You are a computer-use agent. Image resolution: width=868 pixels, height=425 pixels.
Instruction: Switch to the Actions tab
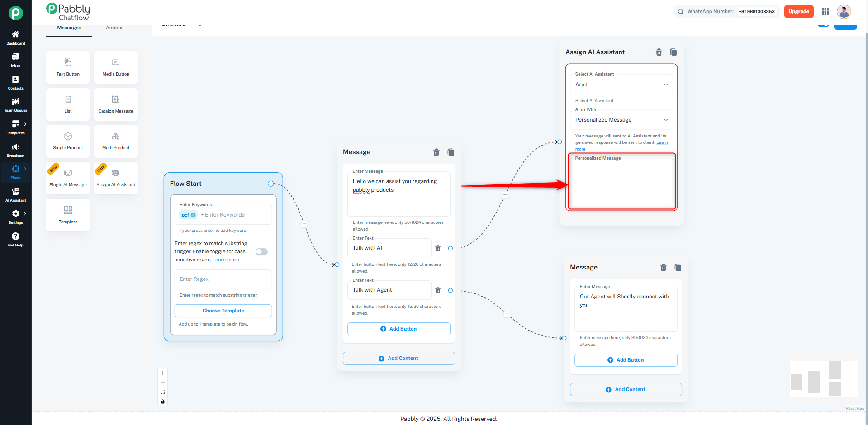click(x=114, y=28)
